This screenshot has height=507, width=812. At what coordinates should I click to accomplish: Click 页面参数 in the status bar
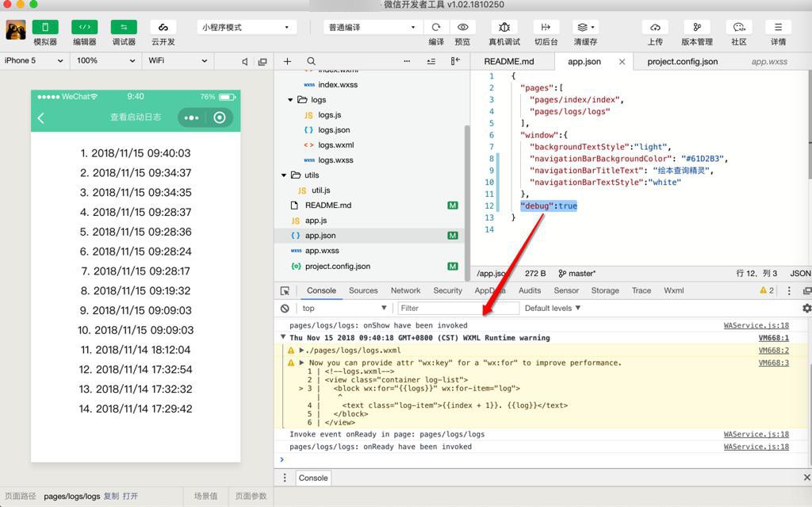pyautogui.click(x=251, y=496)
